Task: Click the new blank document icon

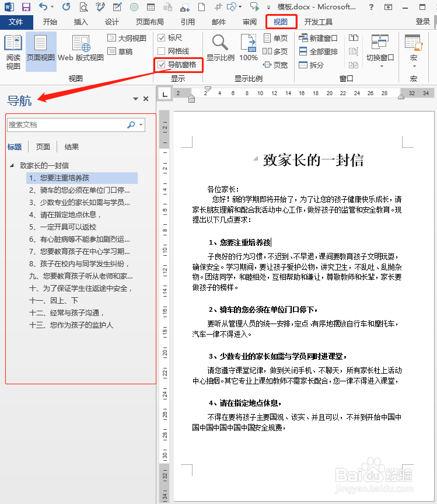Action: [x=201, y=7]
